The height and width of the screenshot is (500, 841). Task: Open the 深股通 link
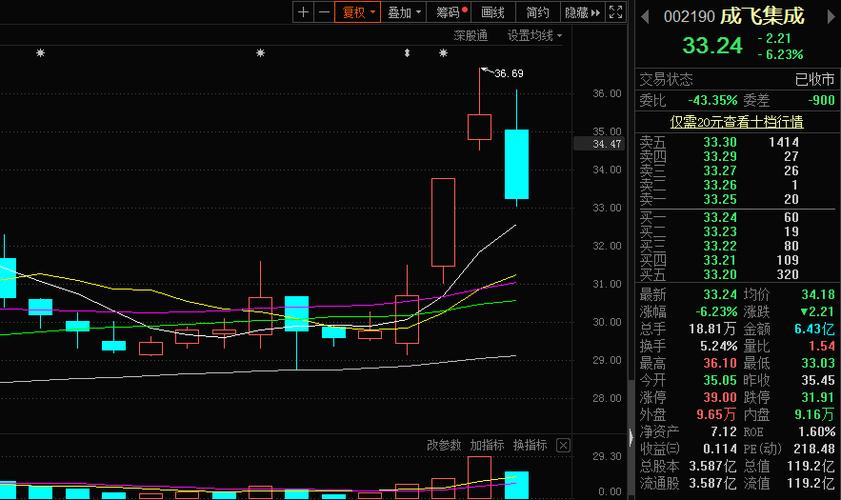[470, 35]
